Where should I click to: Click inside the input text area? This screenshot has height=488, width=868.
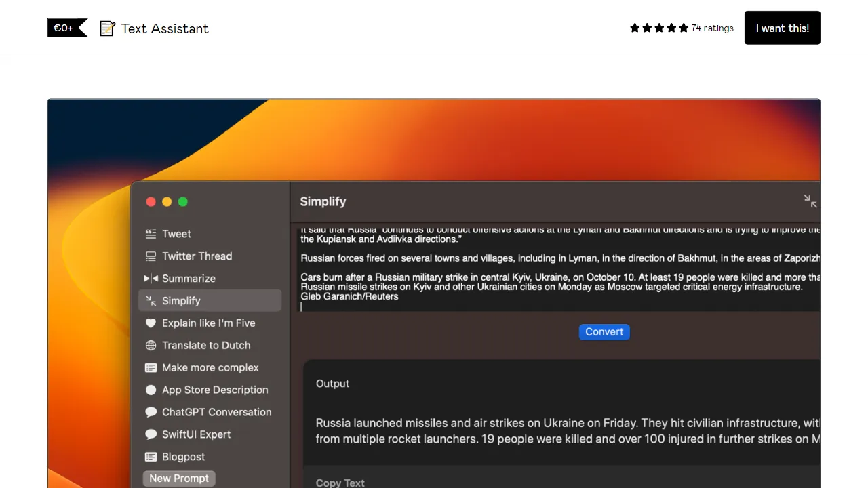click(x=560, y=268)
